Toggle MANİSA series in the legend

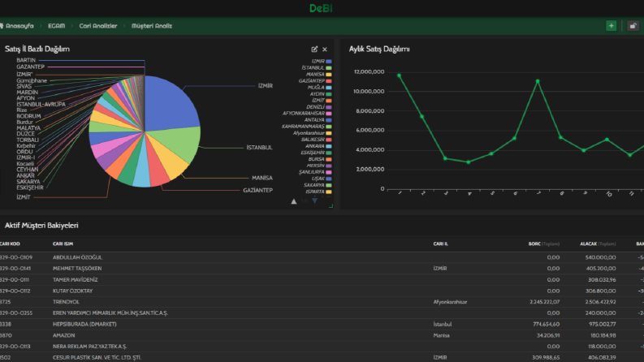(318, 75)
